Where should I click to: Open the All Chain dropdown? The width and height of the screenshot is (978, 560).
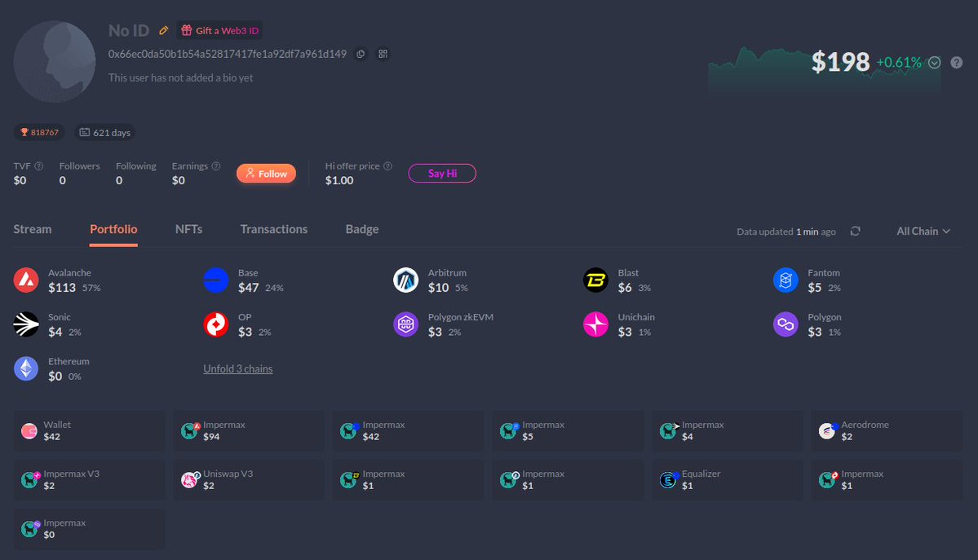click(923, 231)
